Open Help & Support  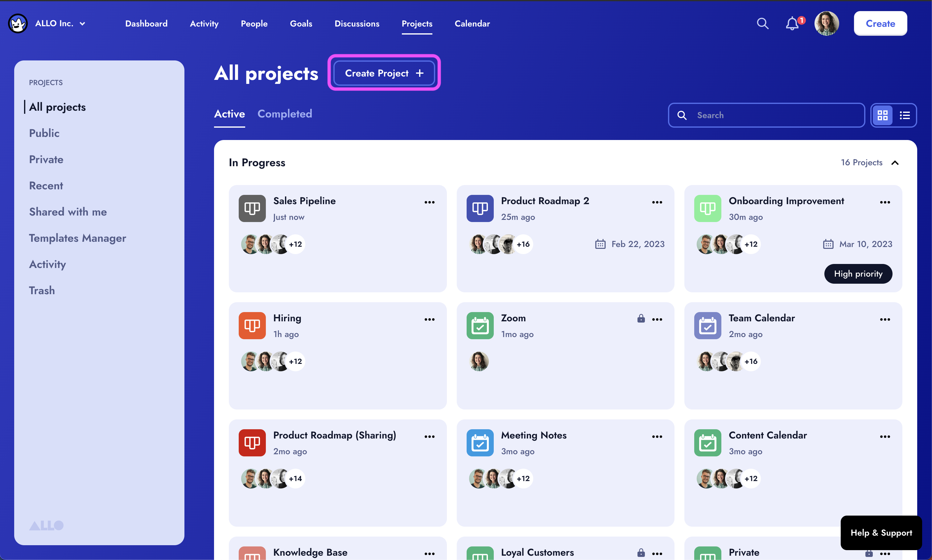point(881,533)
